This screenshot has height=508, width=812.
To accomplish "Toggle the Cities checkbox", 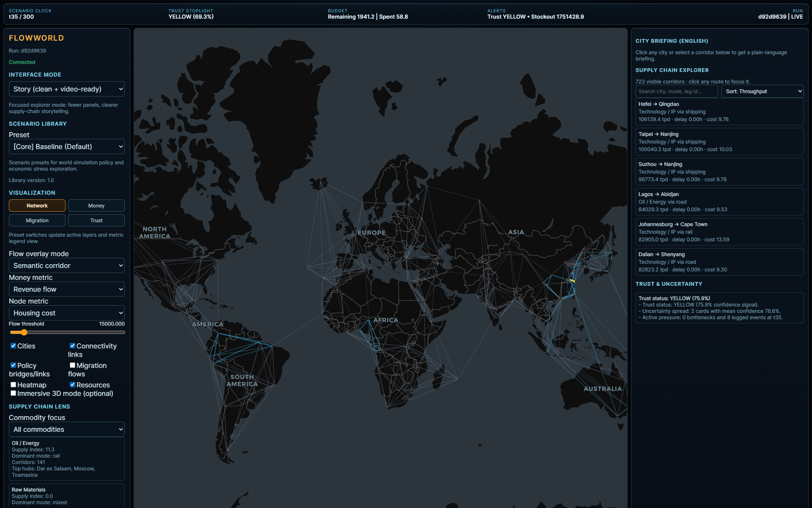I will pyautogui.click(x=13, y=346).
